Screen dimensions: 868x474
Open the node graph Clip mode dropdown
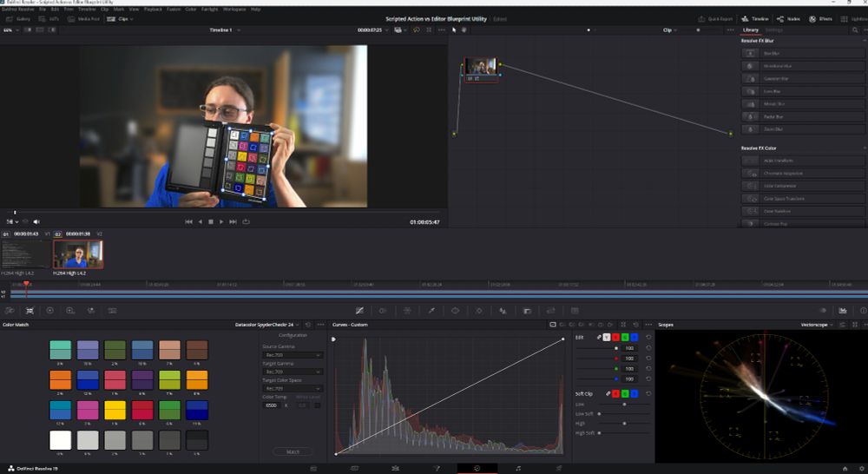tap(670, 30)
